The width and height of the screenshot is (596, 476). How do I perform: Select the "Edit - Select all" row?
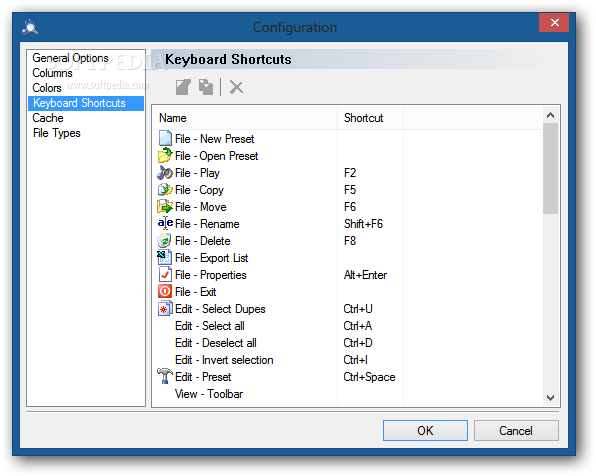(210, 326)
